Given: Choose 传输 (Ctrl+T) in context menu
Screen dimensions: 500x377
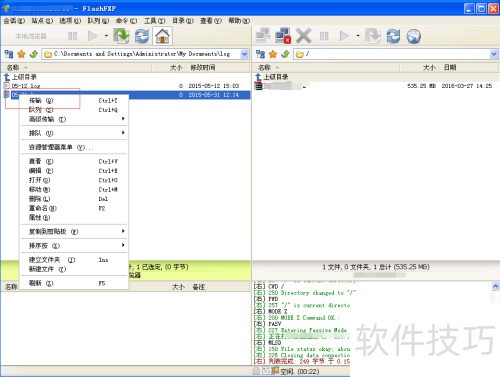Looking at the screenshot, I should (74, 100).
